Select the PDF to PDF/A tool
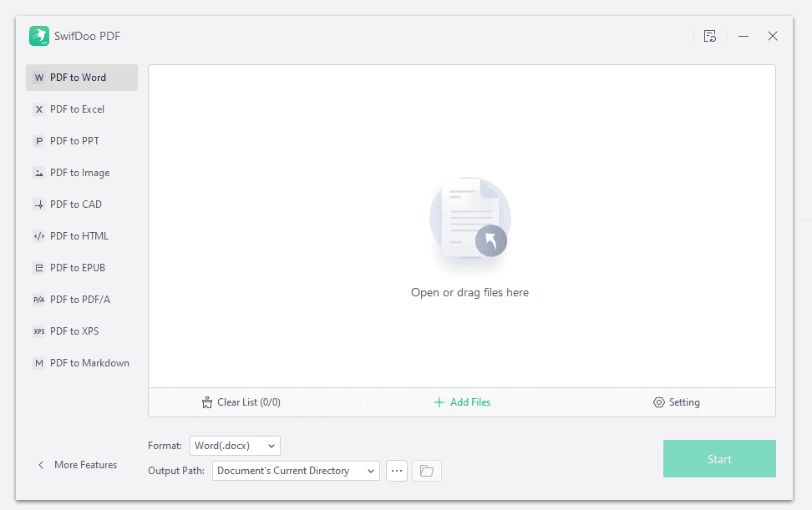The height and width of the screenshot is (510, 812). [x=79, y=299]
